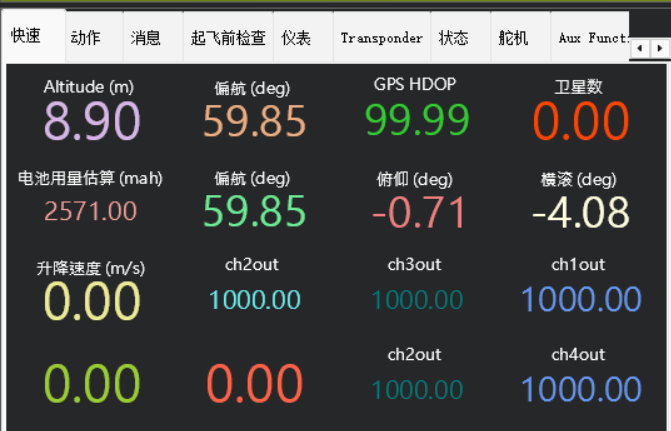Screen dimensions: 671x431
Task: Select the GPS HDOP reading 99.99
Action: click(417, 120)
